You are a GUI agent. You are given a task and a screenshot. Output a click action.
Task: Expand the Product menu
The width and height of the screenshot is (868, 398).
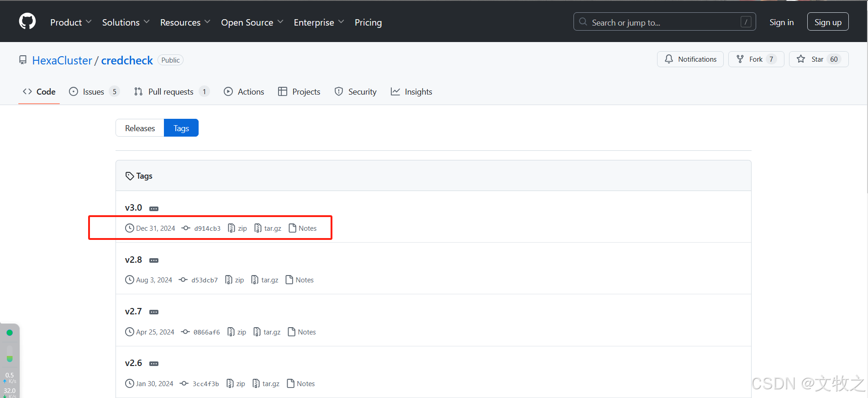(x=71, y=22)
